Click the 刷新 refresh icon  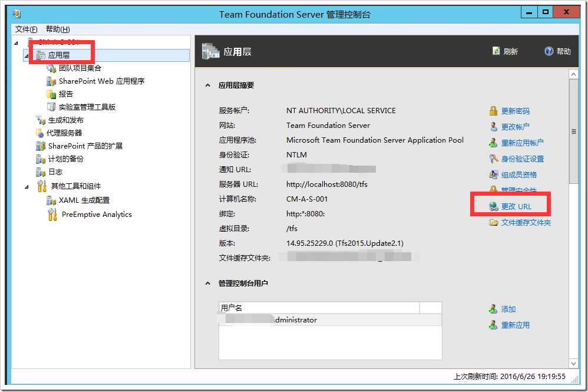click(x=496, y=51)
